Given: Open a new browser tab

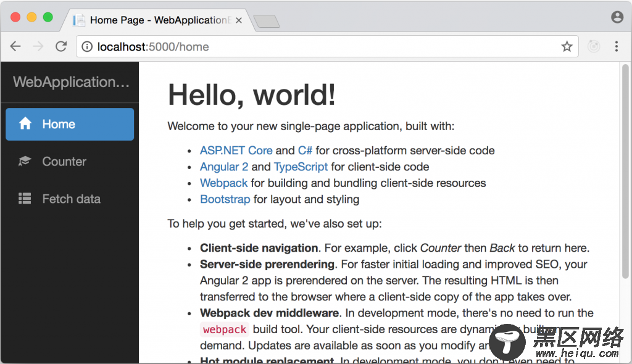Looking at the screenshot, I should (267, 21).
